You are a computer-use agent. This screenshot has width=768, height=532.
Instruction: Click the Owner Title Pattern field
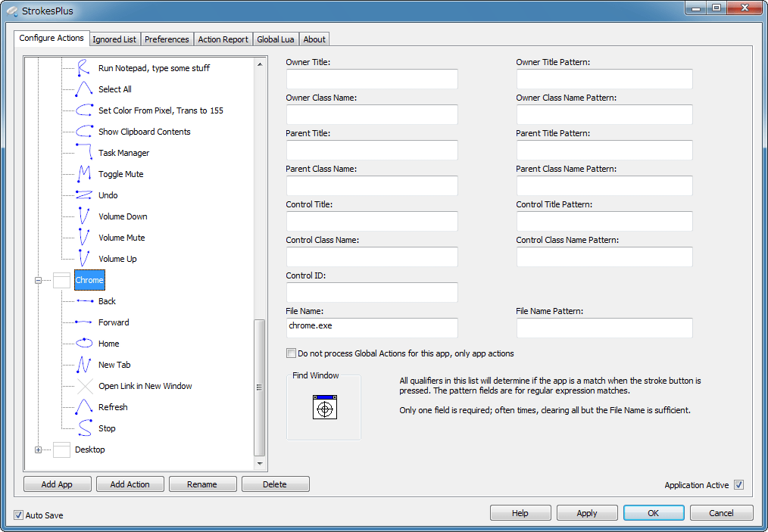604,79
